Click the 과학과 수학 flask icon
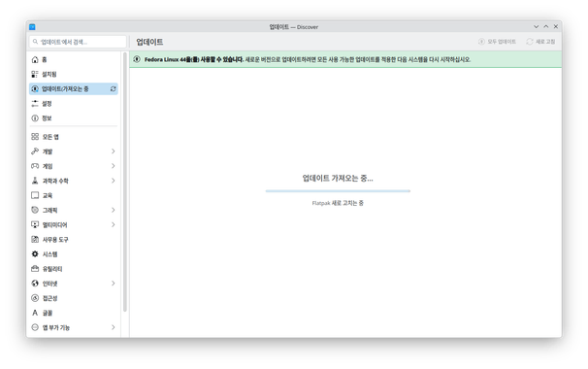 35,181
